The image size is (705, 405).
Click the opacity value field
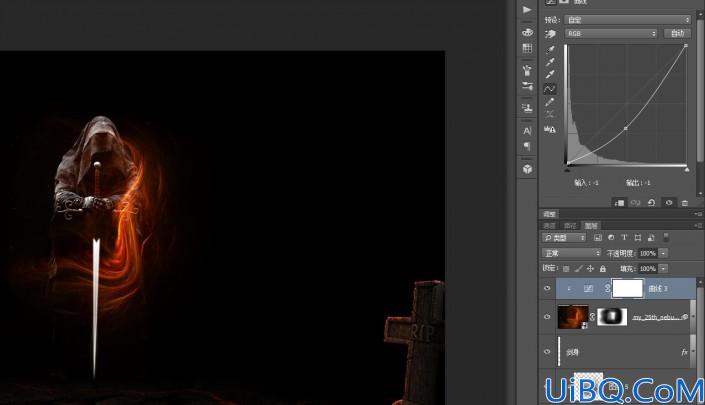click(648, 254)
